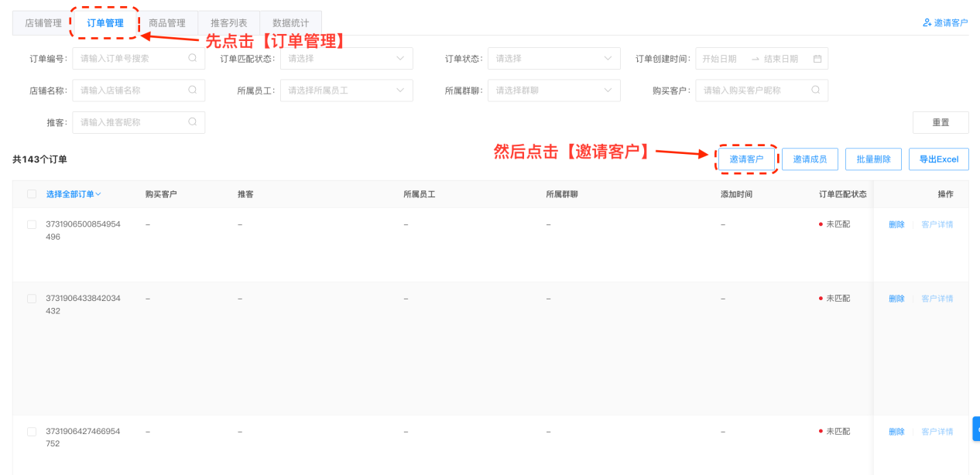Click 删除 link for the first order
This screenshot has height=475, width=980.
(x=896, y=224)
